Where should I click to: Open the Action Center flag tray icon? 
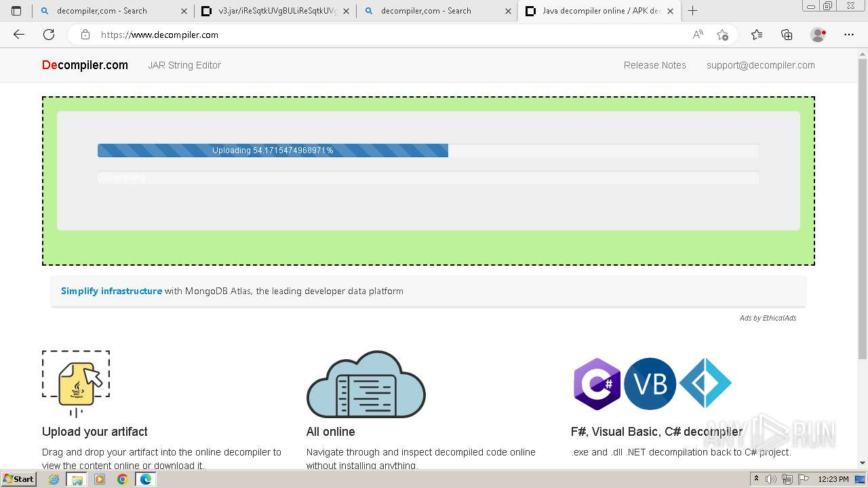pos(803,479)
